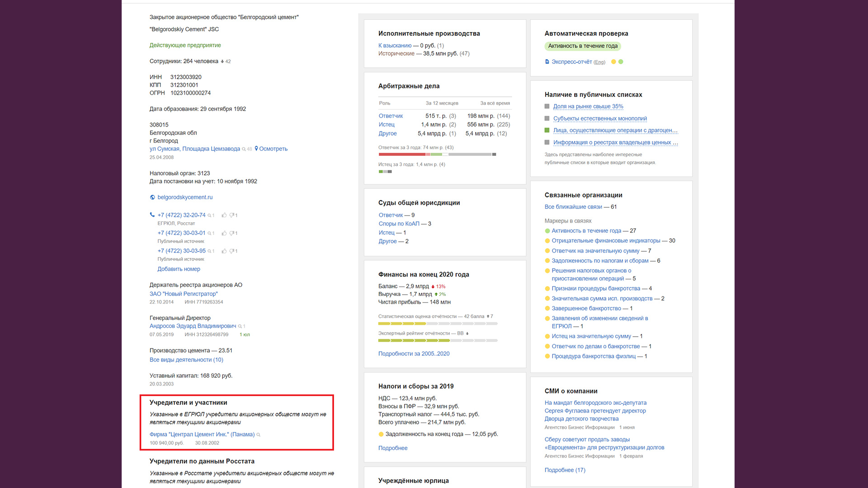The width and height of the screenshot is (868, 488).
Task: Click thumbs-down icon next to +7 (4722) 30-03-01
Action: [231, 233]
